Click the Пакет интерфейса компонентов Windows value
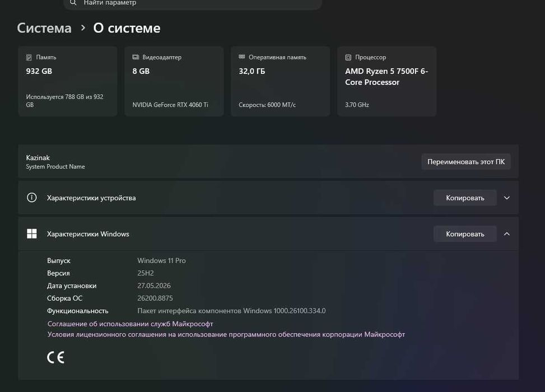Image resolution: width=545 pixels, height=392 pixels. (x=231, y=310)
